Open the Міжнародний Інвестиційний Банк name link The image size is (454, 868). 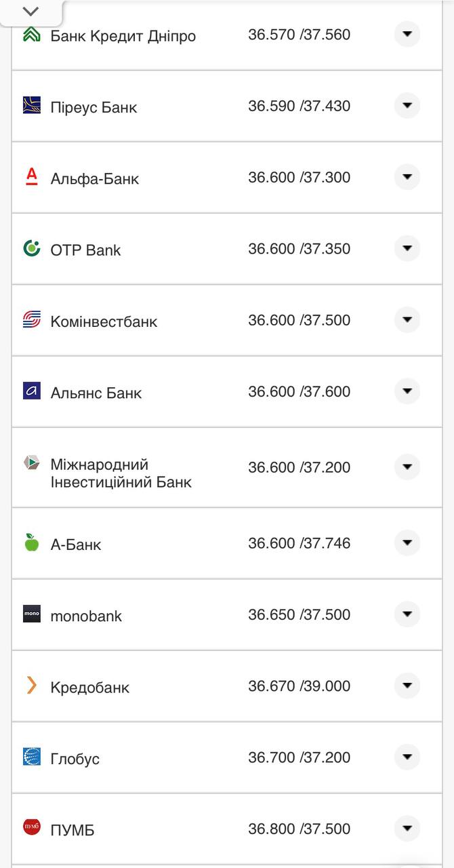(121, 473)
